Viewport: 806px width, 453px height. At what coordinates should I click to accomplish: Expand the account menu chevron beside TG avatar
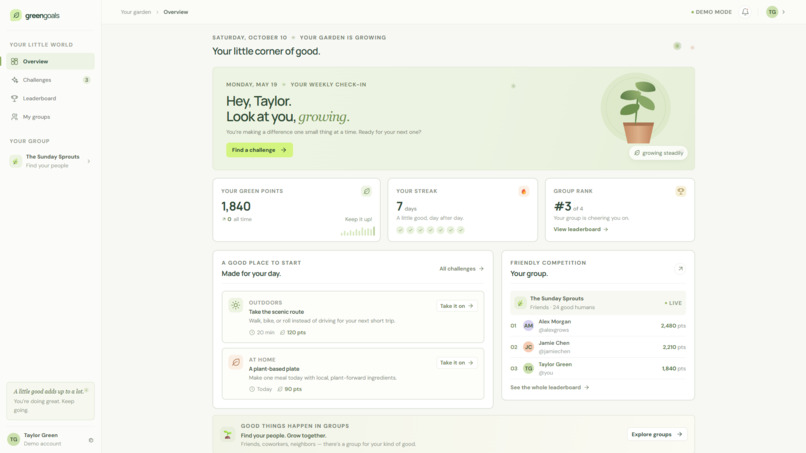click(x=784, y=12)
